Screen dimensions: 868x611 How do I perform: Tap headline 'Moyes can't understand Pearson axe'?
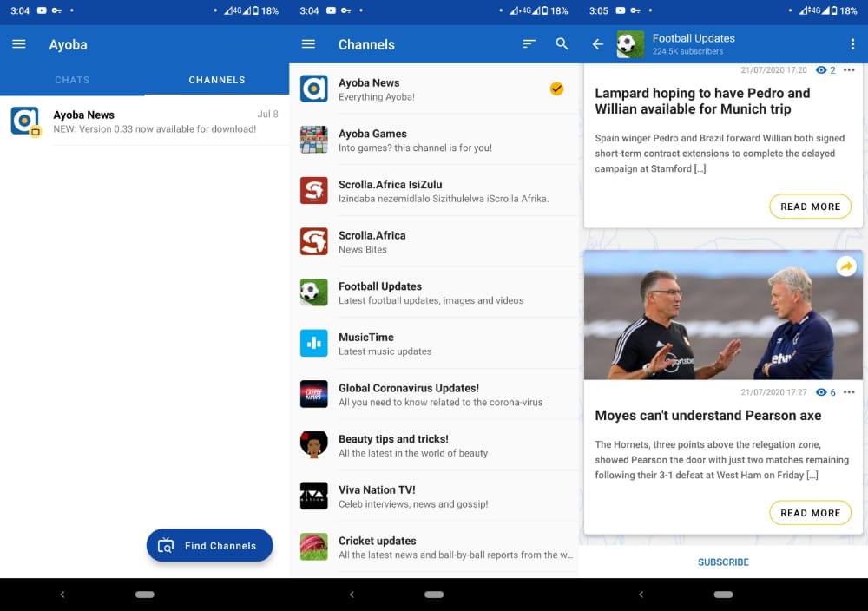tap(708, 416)
